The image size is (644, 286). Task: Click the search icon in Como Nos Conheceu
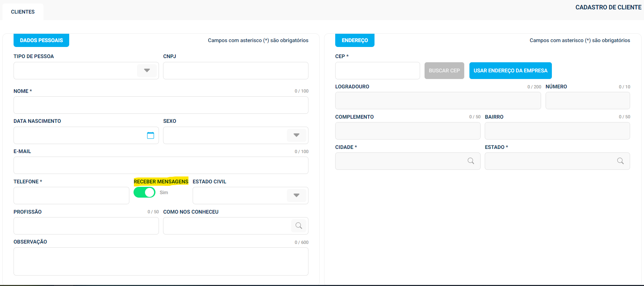(x=299, y=226)
